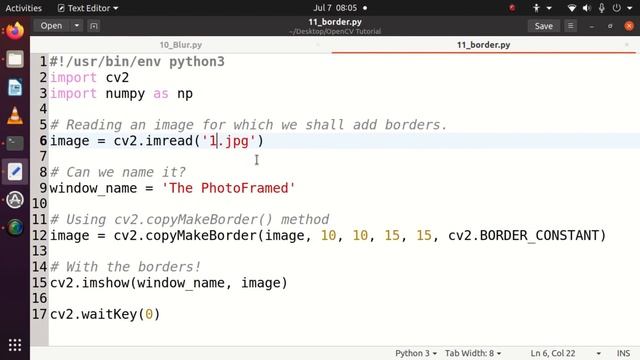The width and height of the screenshot is (640, 360).
Task: Click the comment '# Using cv2.copyMakeBorder() method'
Action: pyautogui.click(x=189, y=220)
